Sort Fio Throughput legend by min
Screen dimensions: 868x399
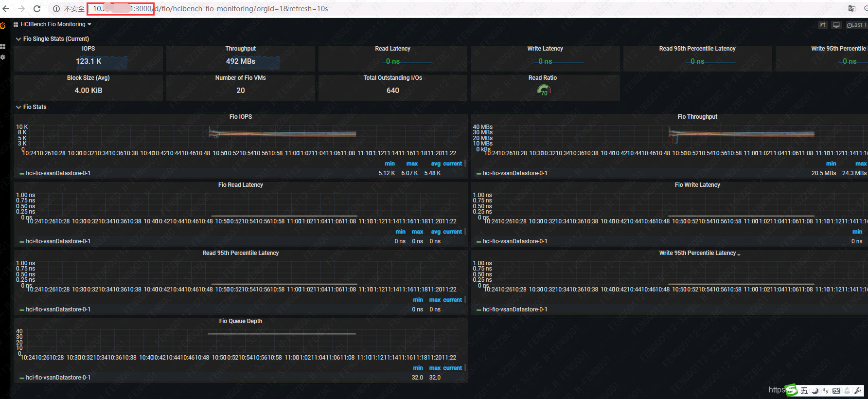click(x=831, y=164)
